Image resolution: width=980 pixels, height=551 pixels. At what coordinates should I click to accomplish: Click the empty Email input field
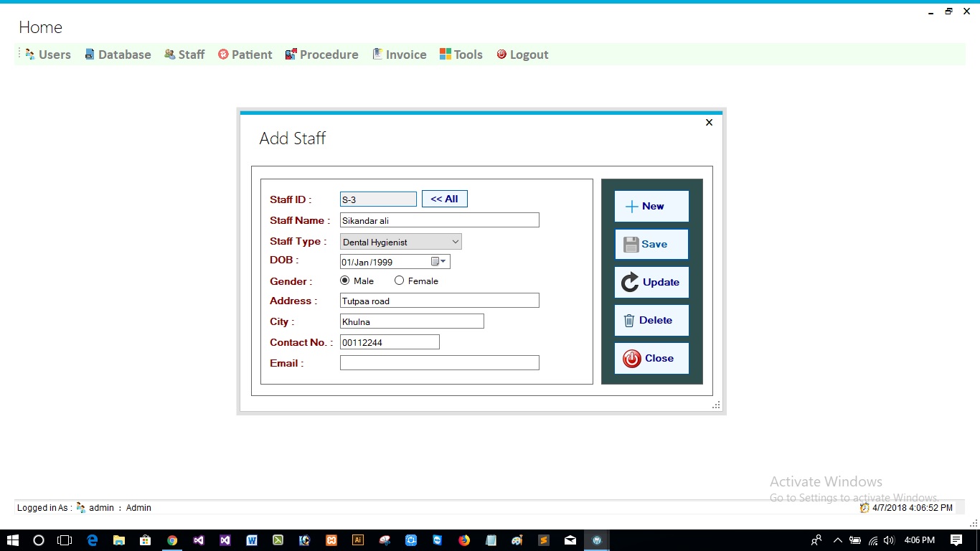[439, 362]
